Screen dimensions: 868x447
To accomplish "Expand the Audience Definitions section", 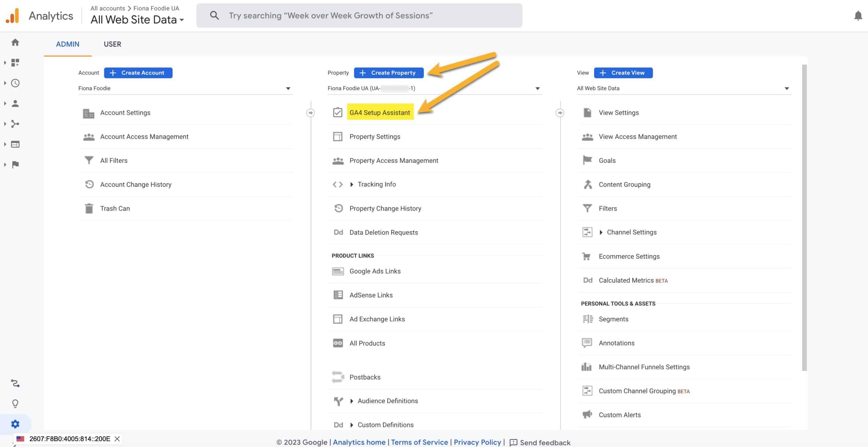I will 352,400.
